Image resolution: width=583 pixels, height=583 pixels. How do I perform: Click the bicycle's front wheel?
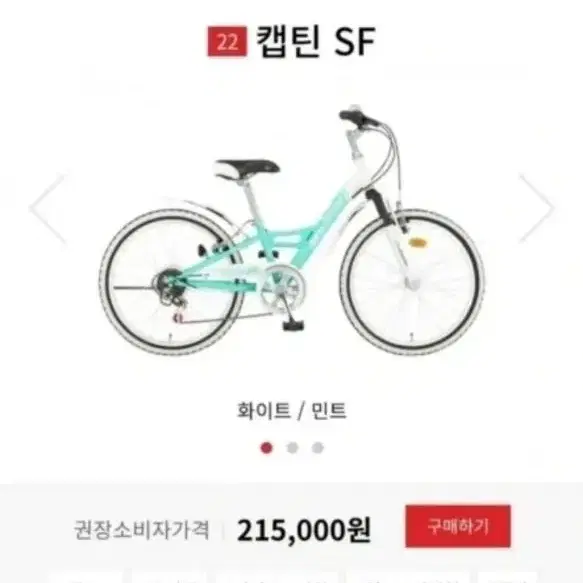click(412, 282)
